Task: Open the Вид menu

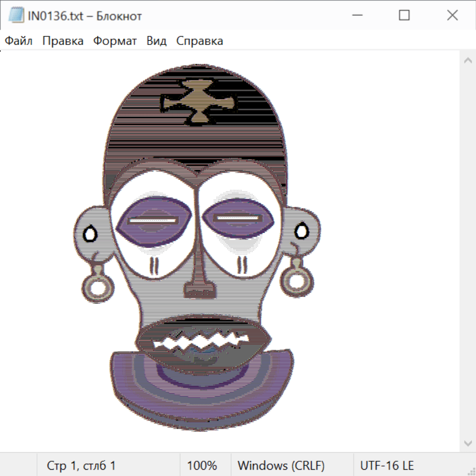Action: (157, 41)
